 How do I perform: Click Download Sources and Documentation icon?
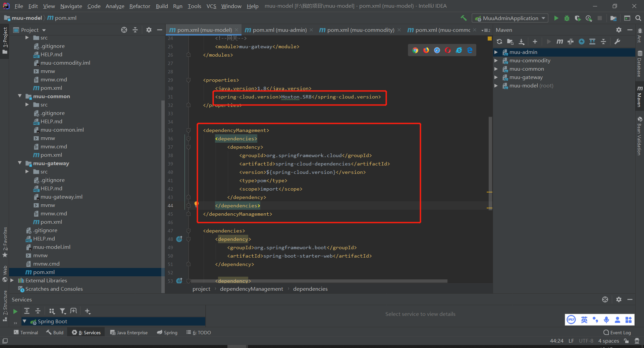(x=522, y=42)
